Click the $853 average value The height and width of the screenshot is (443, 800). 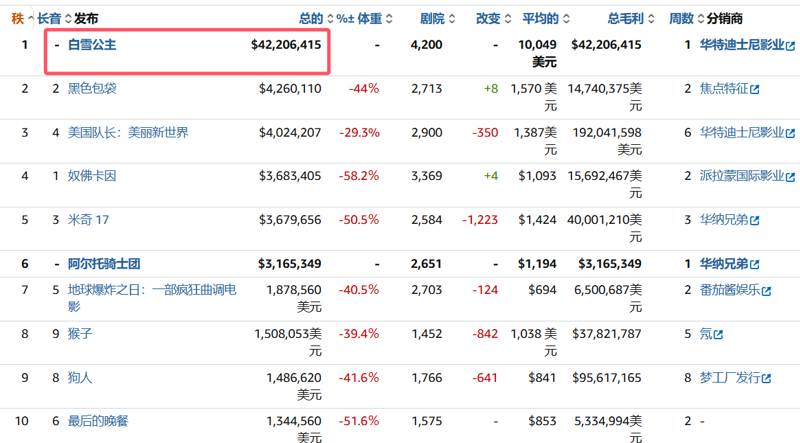tap(542, 421)
